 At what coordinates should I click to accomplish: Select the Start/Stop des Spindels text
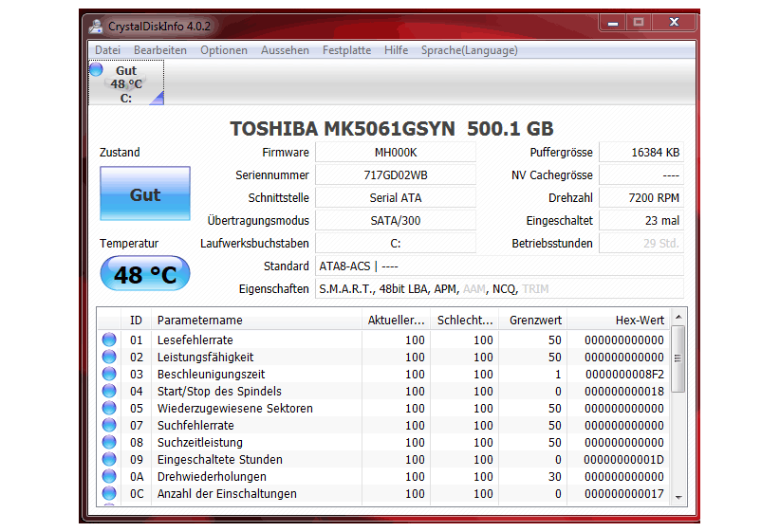point(219,392)
